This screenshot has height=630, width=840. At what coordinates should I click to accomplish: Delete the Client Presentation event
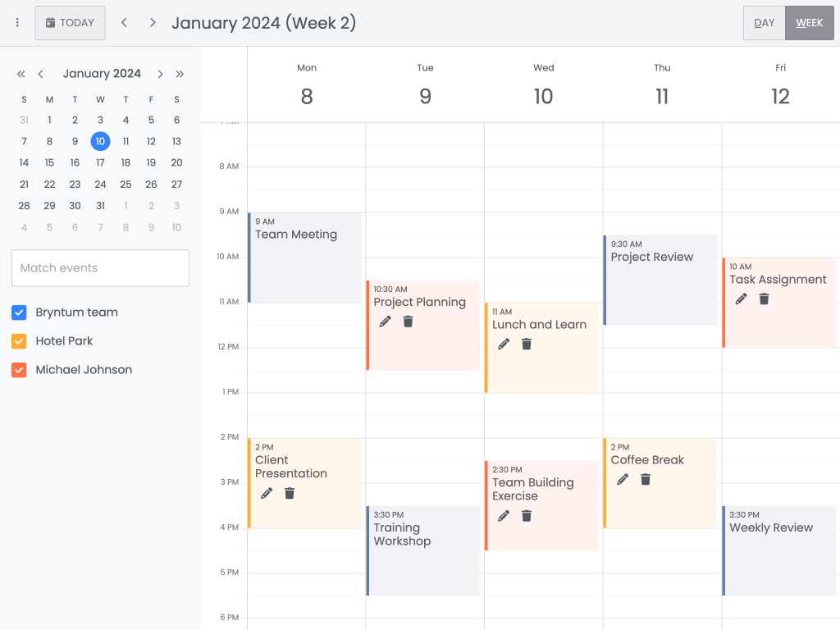[x=290, y=493]
